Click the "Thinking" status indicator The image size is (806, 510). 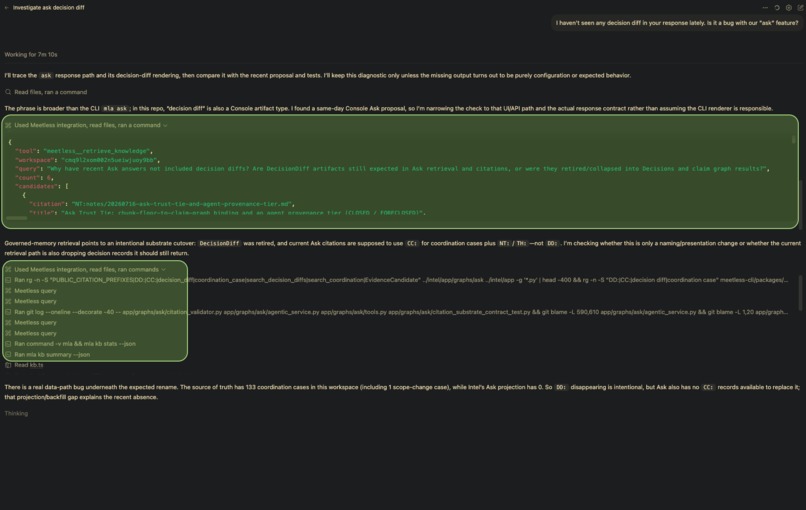pos(16,413)
